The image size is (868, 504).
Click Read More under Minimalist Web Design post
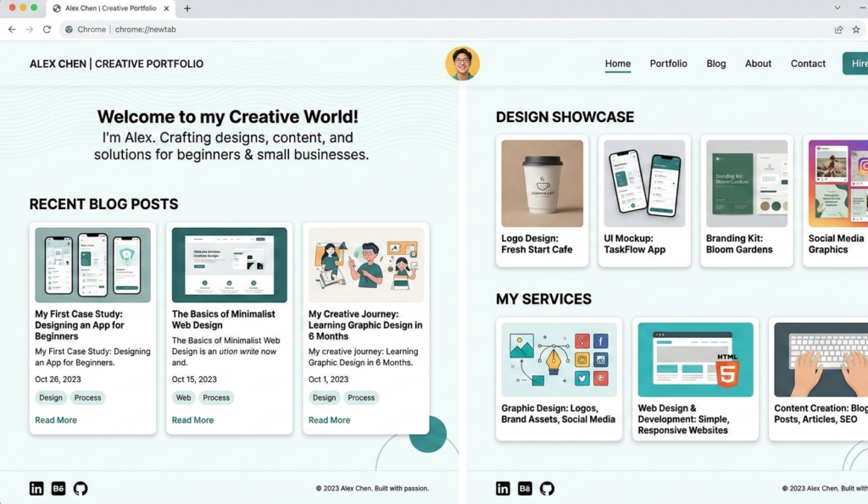point(192,420)
